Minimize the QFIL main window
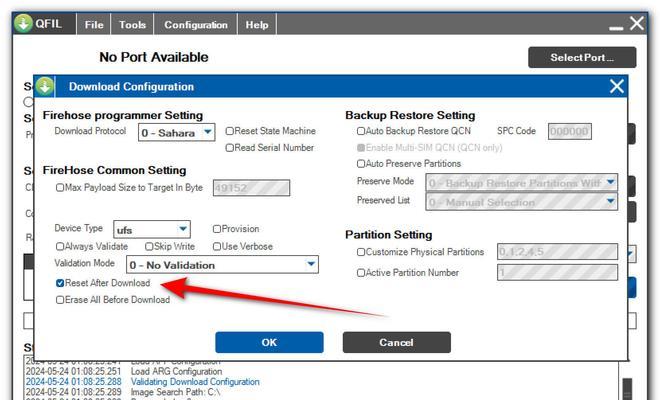The image size is (660, 400). click(616, 28)
